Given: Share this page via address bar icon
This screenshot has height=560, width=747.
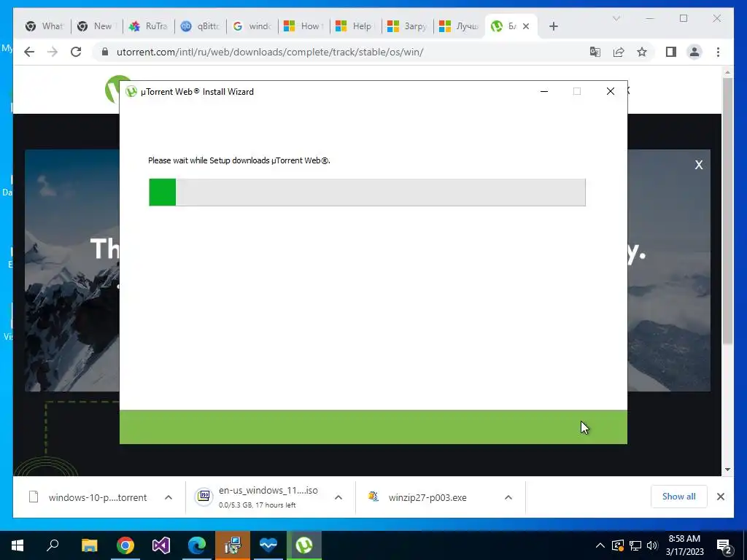Looking at the screenshot, I should [x=619, y=52].
